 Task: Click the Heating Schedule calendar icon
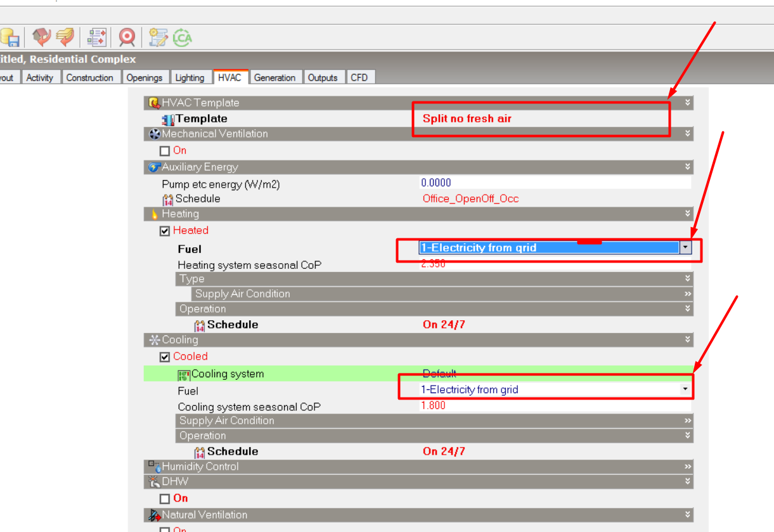200,325
